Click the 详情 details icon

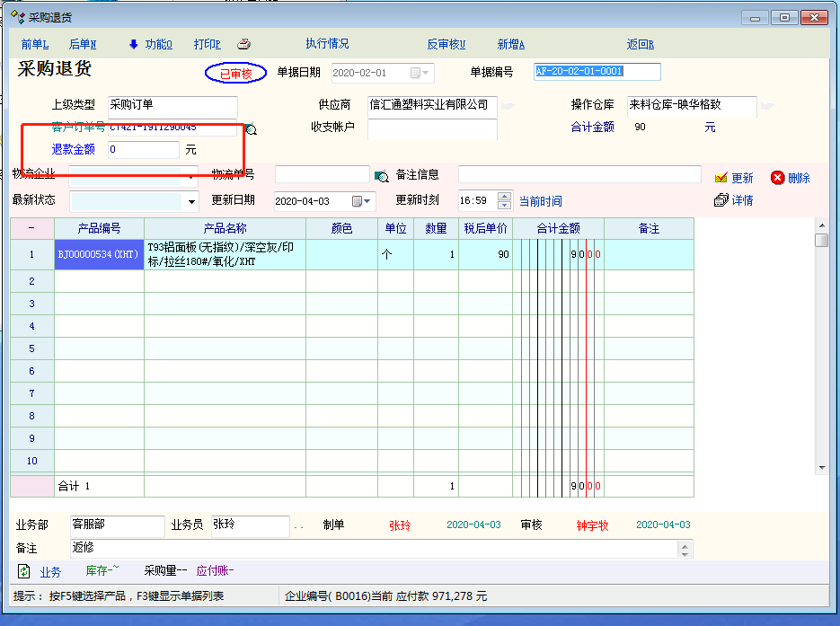coord(721,200)
